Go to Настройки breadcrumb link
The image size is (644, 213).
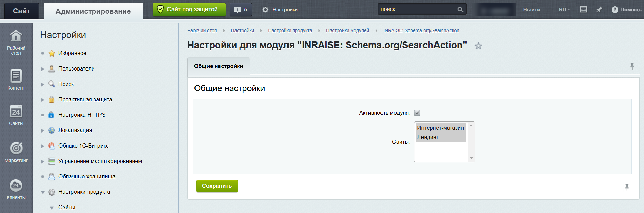pyautogui.click(x=242, y=30)
